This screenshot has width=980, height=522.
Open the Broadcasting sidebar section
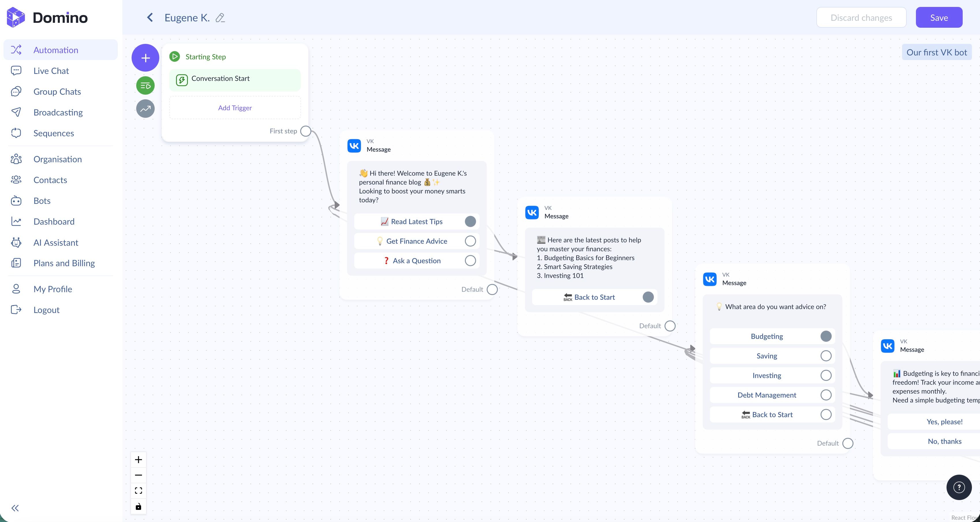pos(58,112)
